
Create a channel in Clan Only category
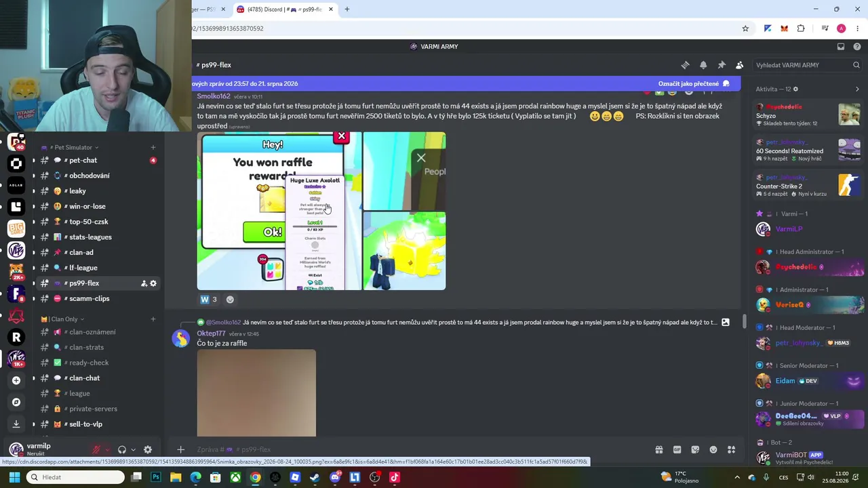(153, 319)
